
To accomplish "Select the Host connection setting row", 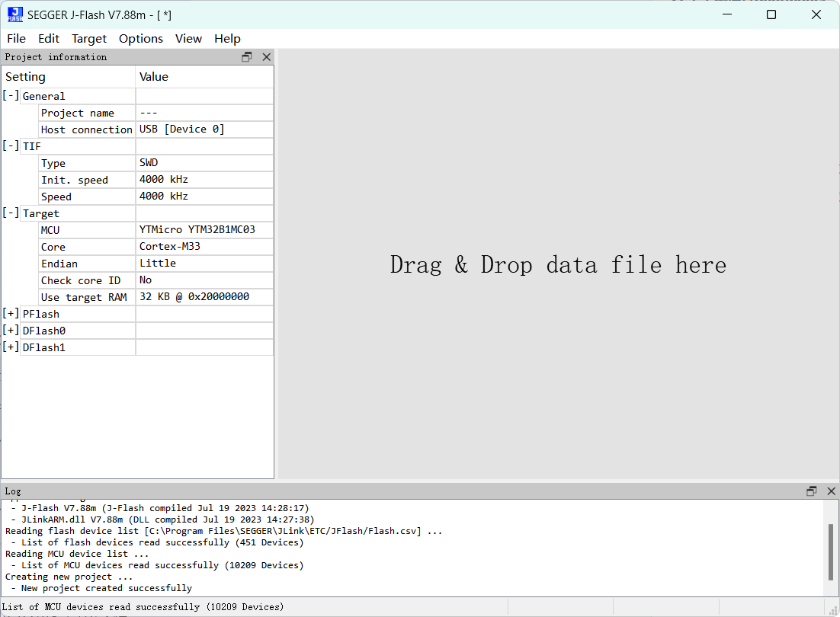I will tap(87, 129).
